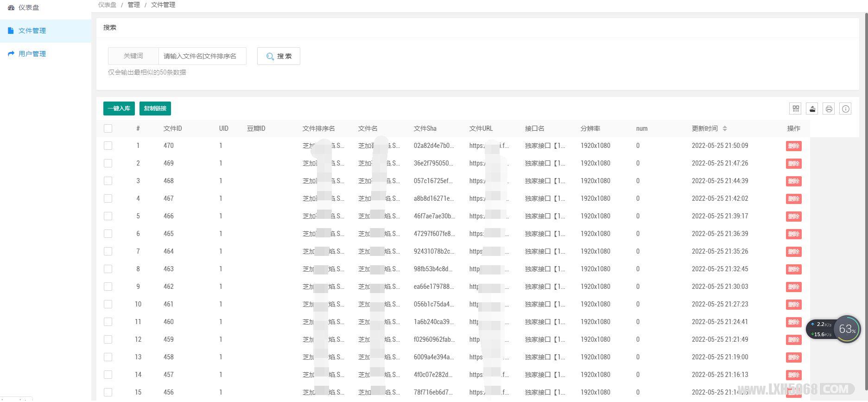Delete the row with file ID 466
Viewport: 868px width, 402px height.
point(794,217)
